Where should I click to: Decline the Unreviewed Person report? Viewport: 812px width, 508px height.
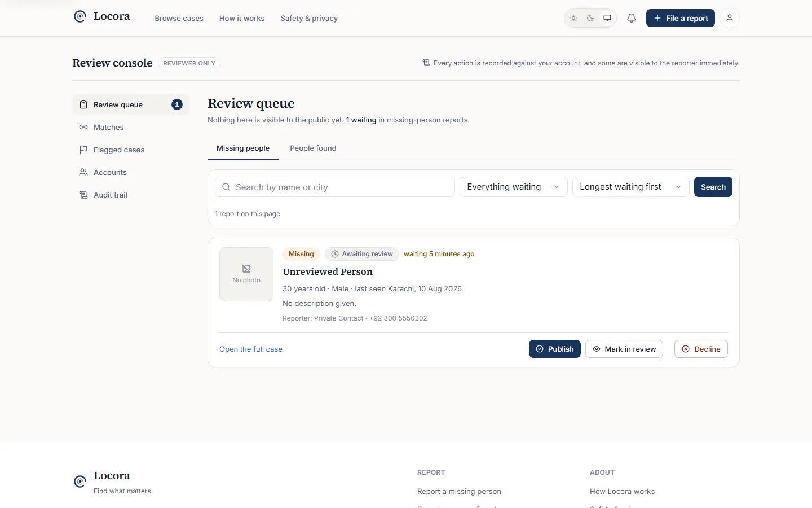[701, 349]
